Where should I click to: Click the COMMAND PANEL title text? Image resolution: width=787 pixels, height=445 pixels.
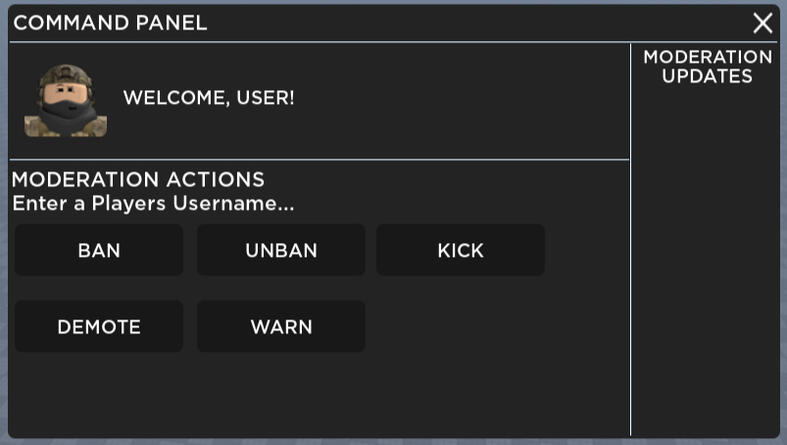coord(110,23)
